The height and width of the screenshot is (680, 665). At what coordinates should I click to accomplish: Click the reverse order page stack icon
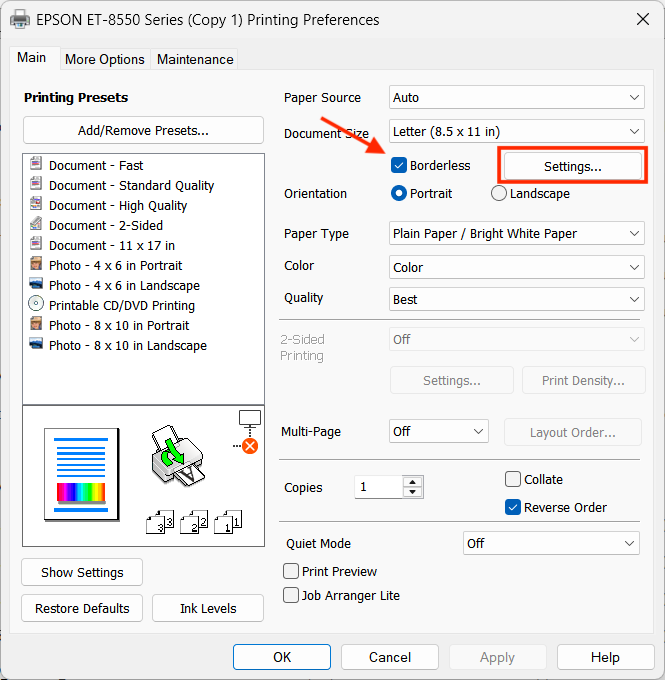tap(194, 522)
